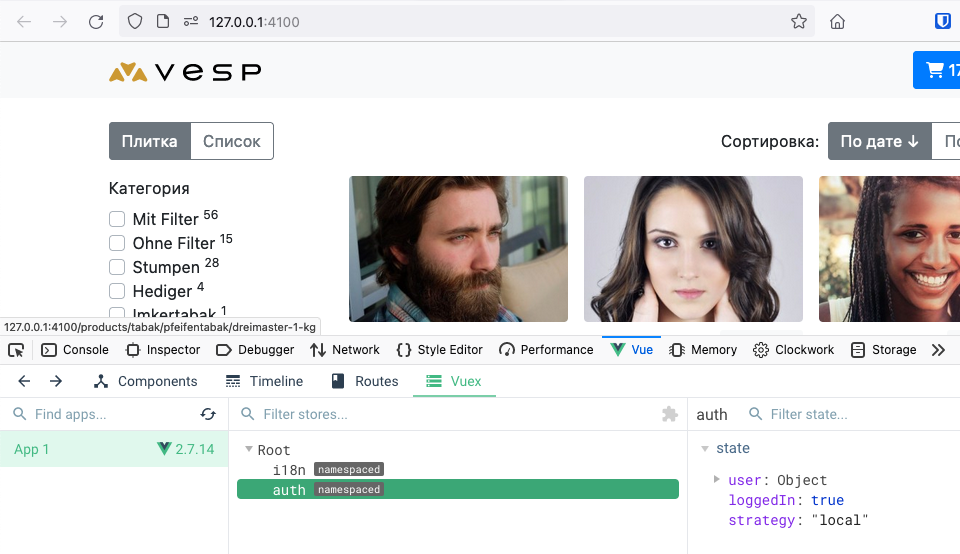Tick the Stumpen category checkbox

tap(117, 267)
